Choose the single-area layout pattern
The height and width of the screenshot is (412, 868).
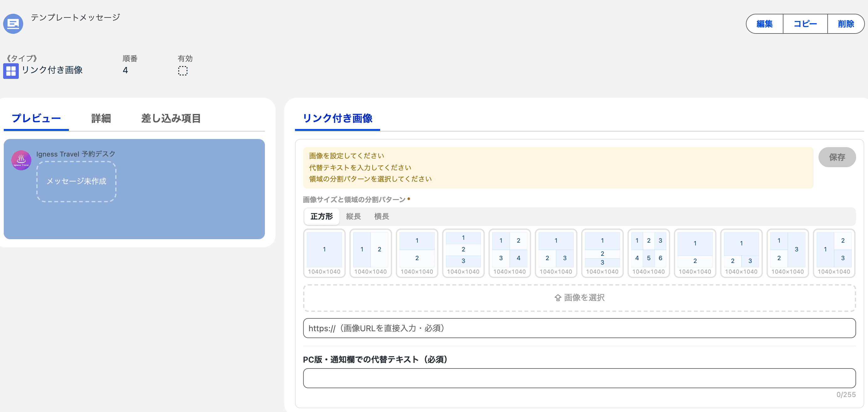324,253
